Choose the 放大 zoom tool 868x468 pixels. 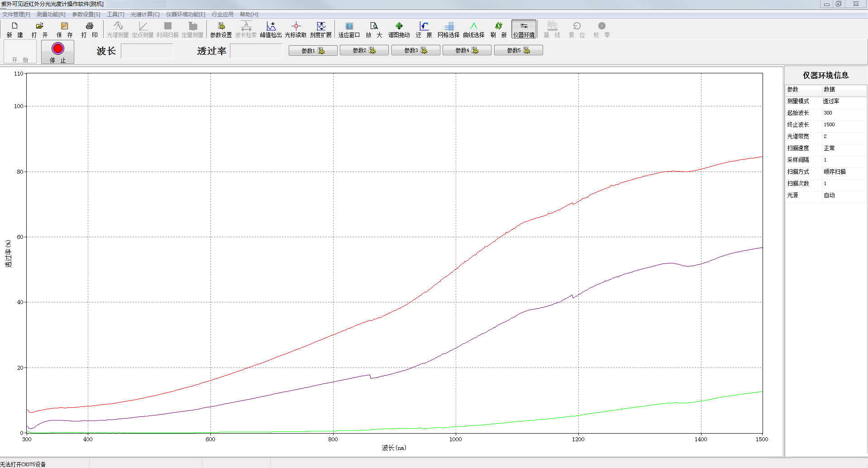[374, 29]
